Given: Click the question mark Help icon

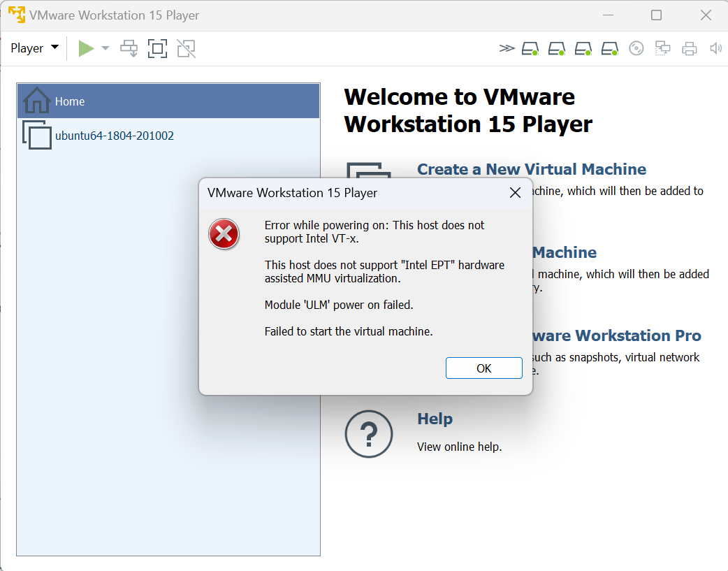Looking at the screenshot, I should click(x=369, y=434).
